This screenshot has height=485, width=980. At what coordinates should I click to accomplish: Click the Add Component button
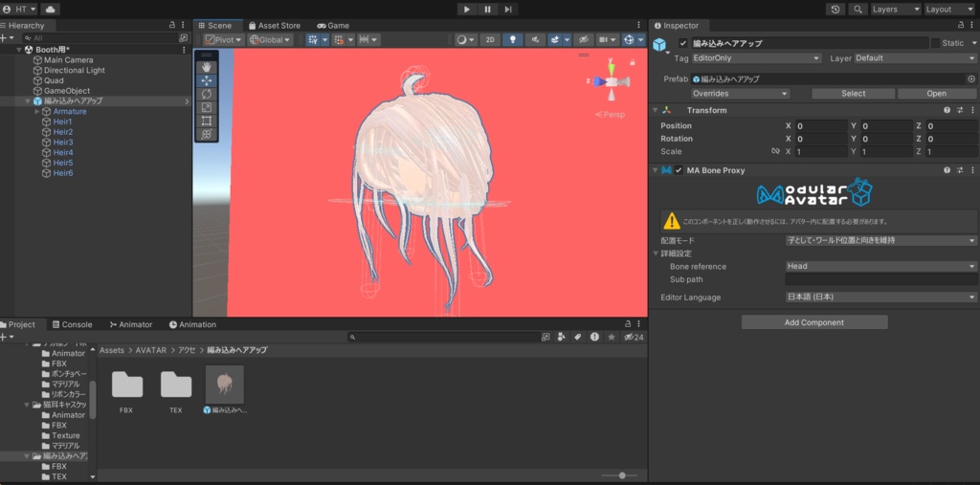814,322
